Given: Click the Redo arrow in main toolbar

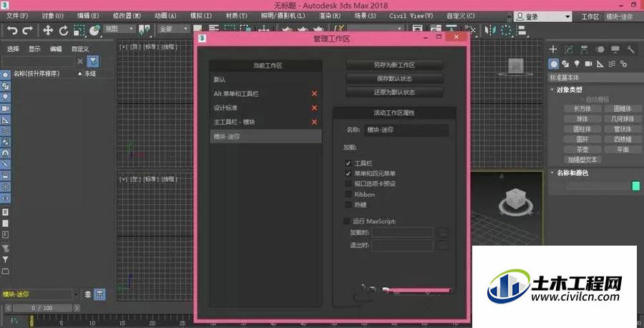Looking at the screenshot, I should (x=28, y=30).
